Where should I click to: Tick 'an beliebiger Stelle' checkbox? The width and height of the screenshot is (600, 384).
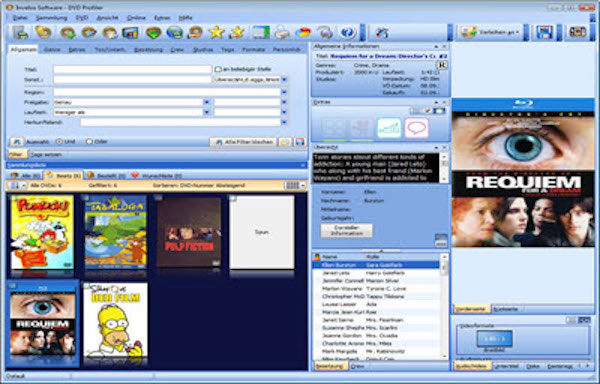(218, 69)
